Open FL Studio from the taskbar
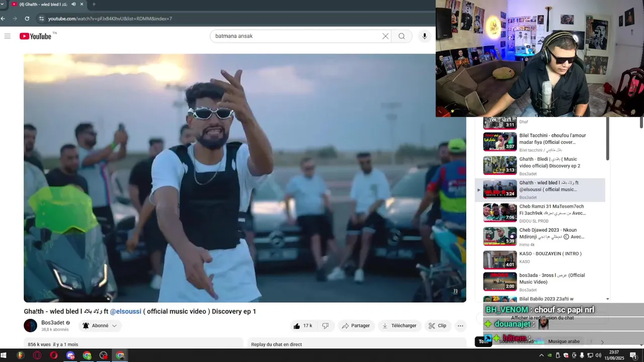The width and height of the screenshot is (644, 362). 20,355
